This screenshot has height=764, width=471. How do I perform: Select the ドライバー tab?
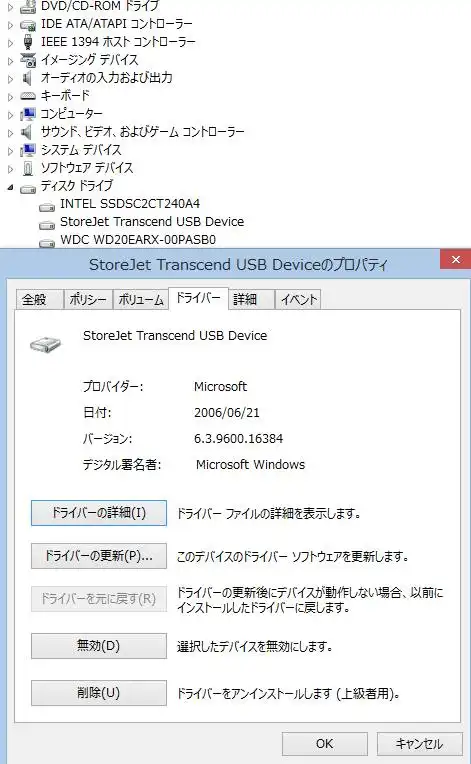click(x=198, y=298)
